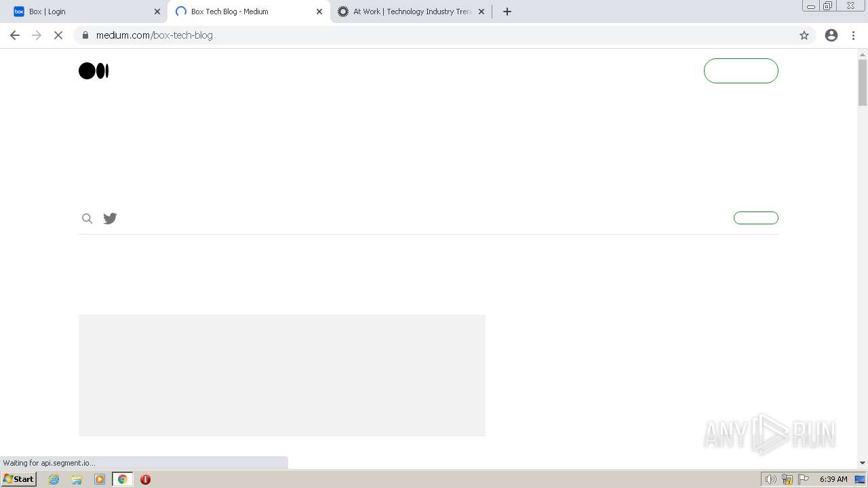
Task: Close the At Work tab
Action: point(481,12)
